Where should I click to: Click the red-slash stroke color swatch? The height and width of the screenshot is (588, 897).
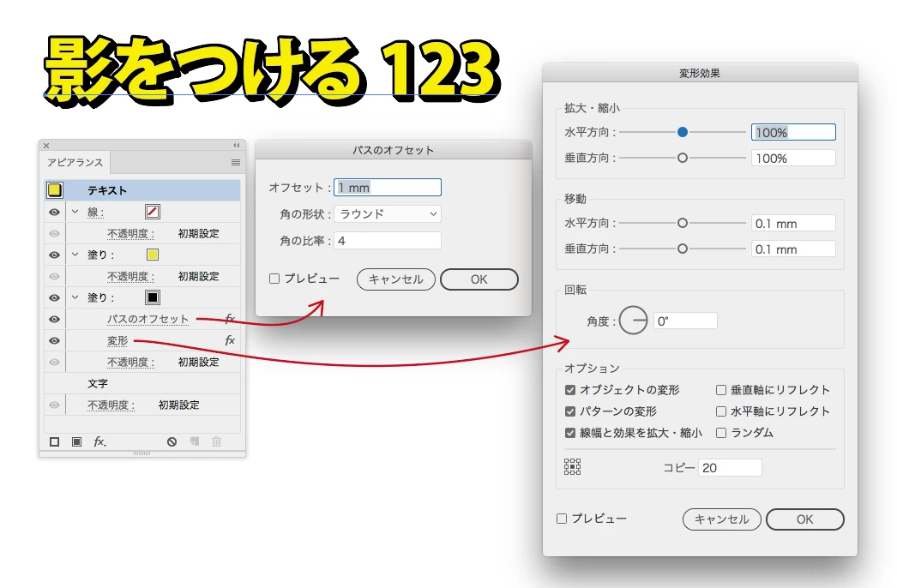(153, 212)
